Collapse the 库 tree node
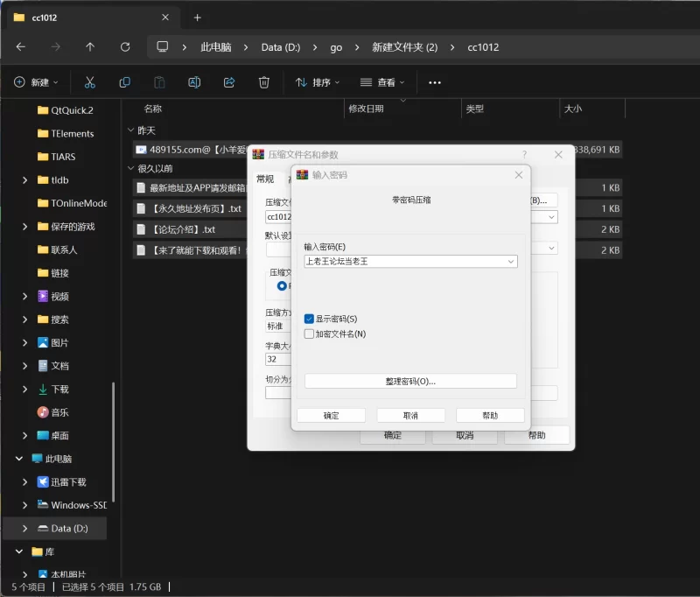Screen dimensions: 700x597 pos(19,551)
